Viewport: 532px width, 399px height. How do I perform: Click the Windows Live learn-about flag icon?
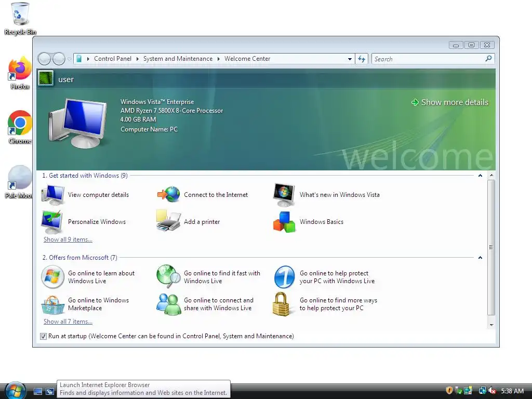coord(52,277)
